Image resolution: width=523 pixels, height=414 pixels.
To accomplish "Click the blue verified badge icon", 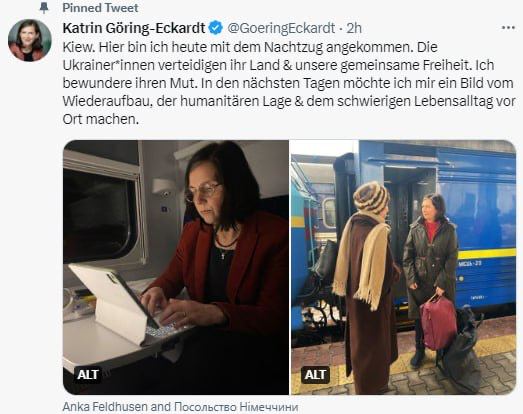I will pos(215,28).
